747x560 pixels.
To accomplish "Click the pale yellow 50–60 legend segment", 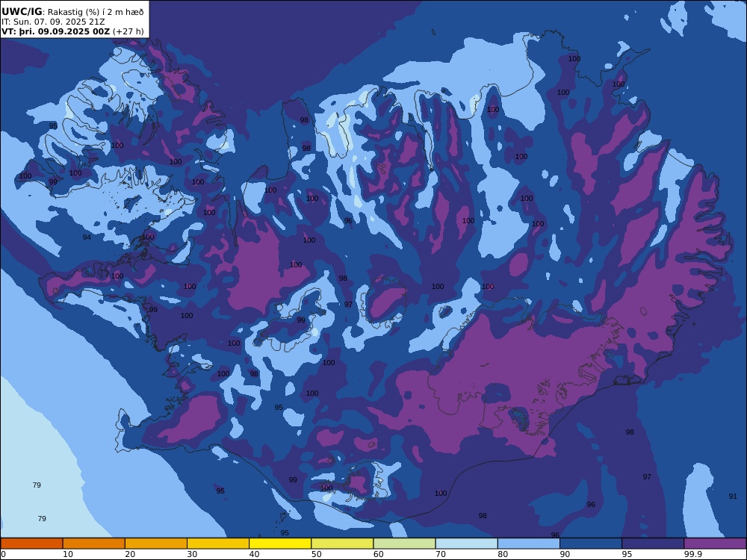I will point(343,544).
